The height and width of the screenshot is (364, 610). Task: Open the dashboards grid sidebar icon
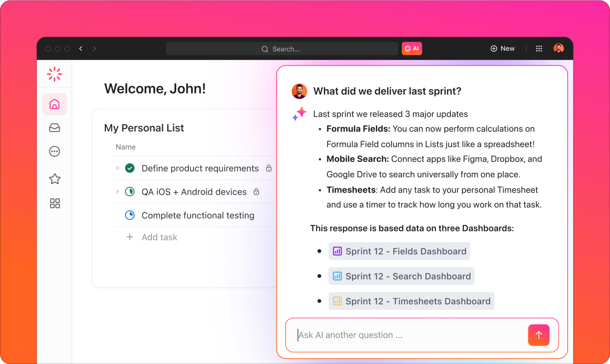[55, 203]
